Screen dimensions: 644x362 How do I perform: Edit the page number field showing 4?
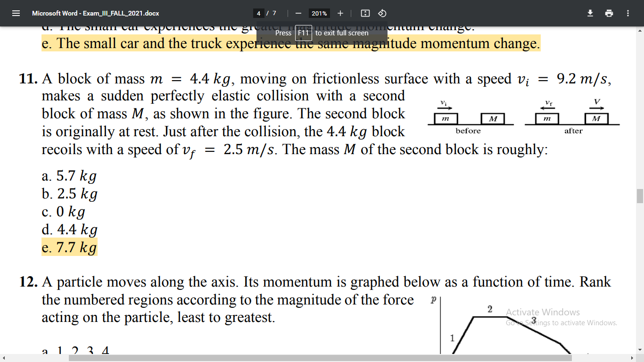pyautogui.click(x=258, y=13)
